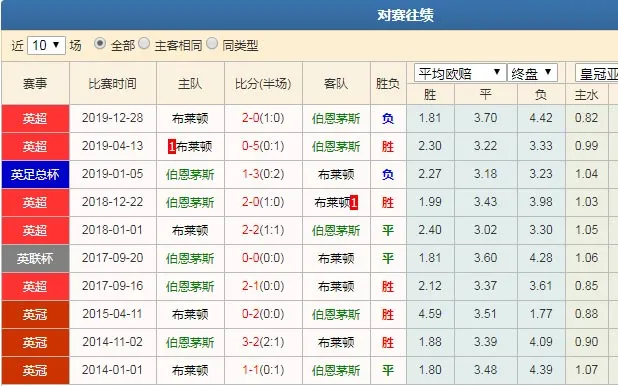Click the 平 odds sub-header
Image resolution: width=618 pixels, height=386 pixels.
click(486, 95)
